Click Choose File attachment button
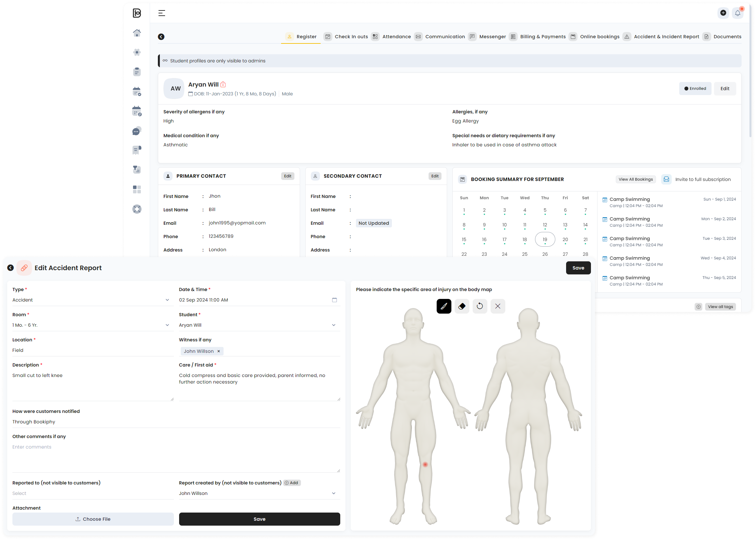 pos(93,519)
